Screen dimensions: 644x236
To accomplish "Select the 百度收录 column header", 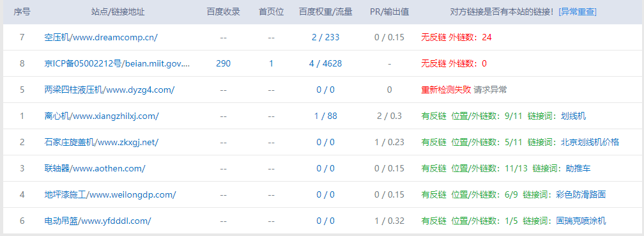I will pos(223,12).
